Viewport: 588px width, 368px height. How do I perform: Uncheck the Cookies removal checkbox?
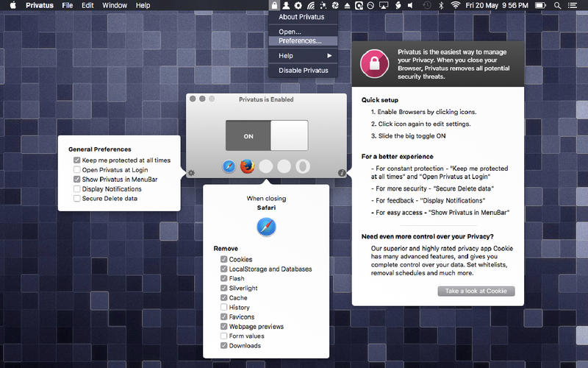tap(224, 259)
